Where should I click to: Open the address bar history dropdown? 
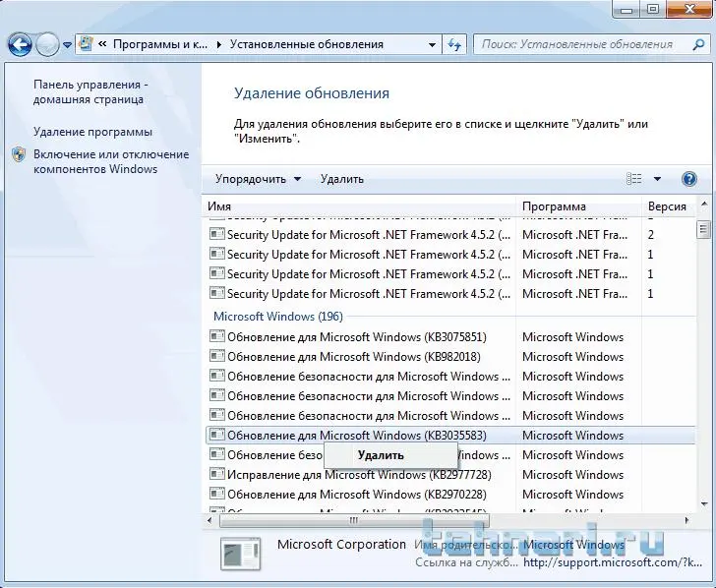[x=432, y=45]
